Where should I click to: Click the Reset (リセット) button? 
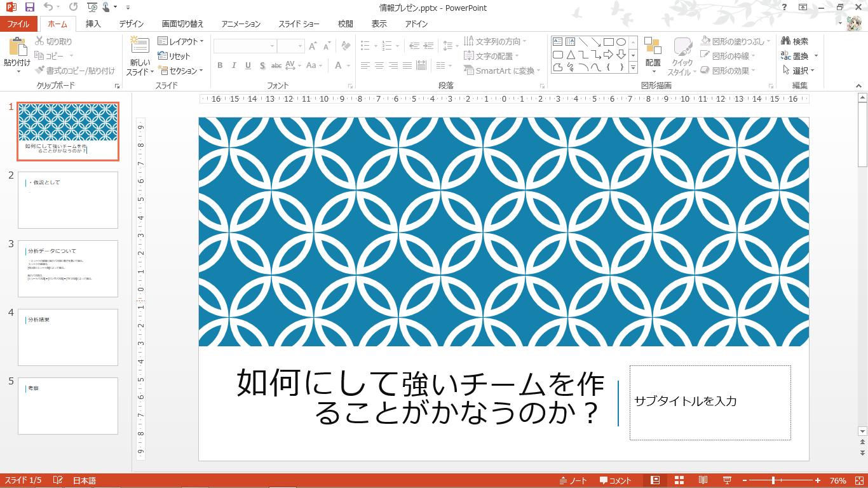click(175, 56)
